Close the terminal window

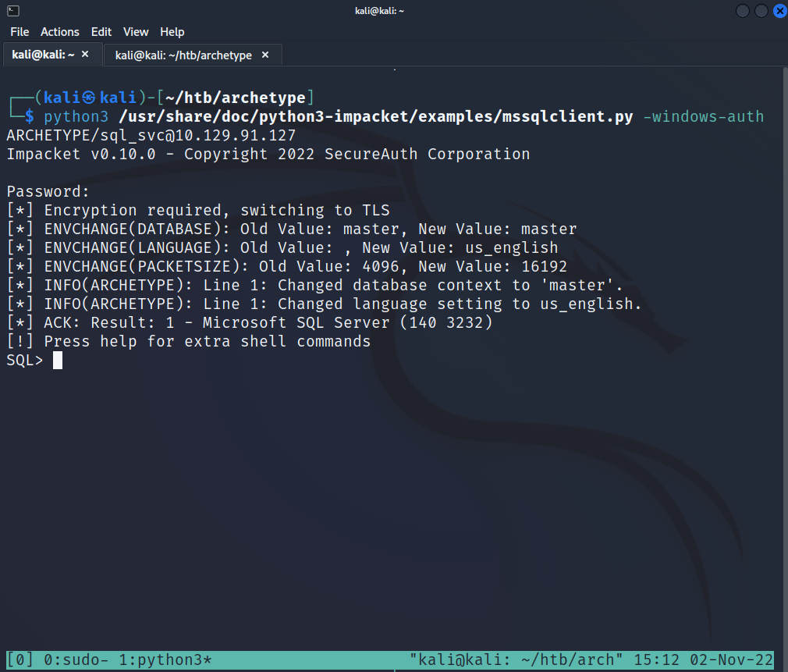[x=779, y=11]
